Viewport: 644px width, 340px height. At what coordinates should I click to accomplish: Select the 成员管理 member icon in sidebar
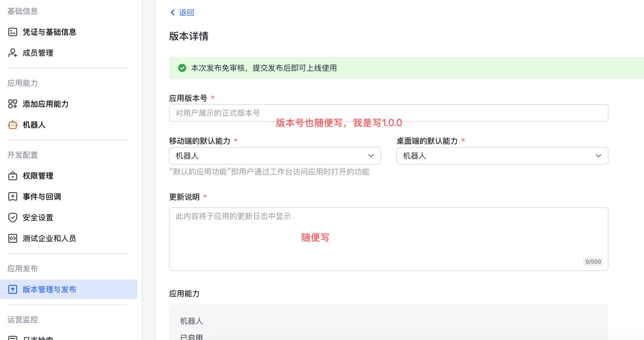pyautogui.click(x=13, y=53)
